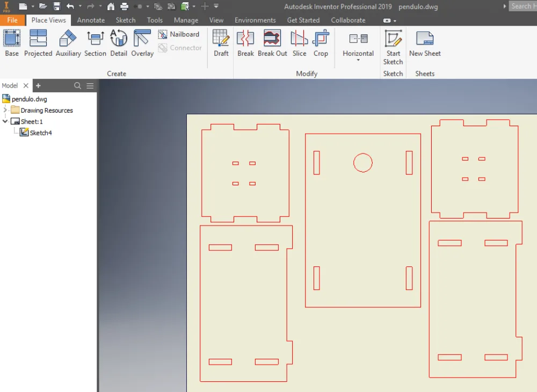Open the Environments tab

pos(255,20)
